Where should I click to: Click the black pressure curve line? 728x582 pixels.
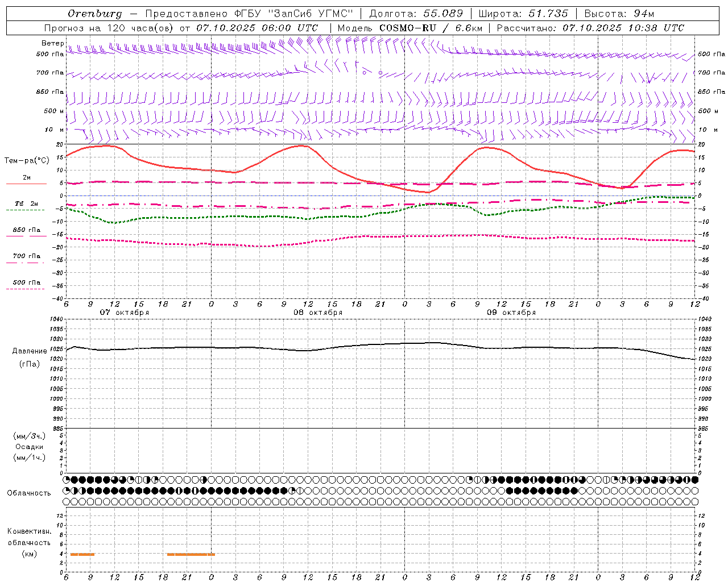coord(380,344)
